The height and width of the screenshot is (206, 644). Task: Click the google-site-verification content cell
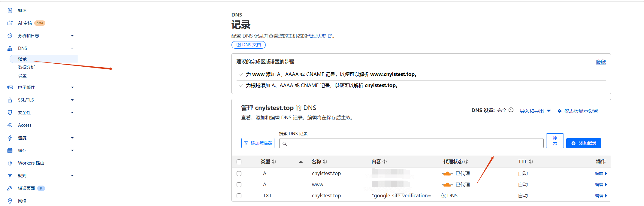pos(403,195)
